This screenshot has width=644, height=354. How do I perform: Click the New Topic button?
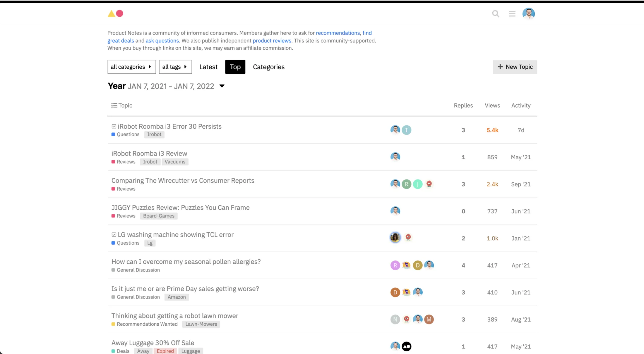[x=515, y=67]
